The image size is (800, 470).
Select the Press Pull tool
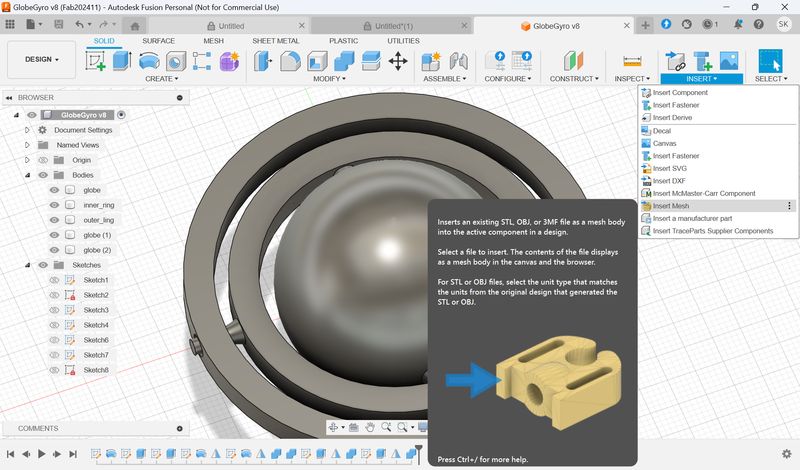click(x=263, y=61)
